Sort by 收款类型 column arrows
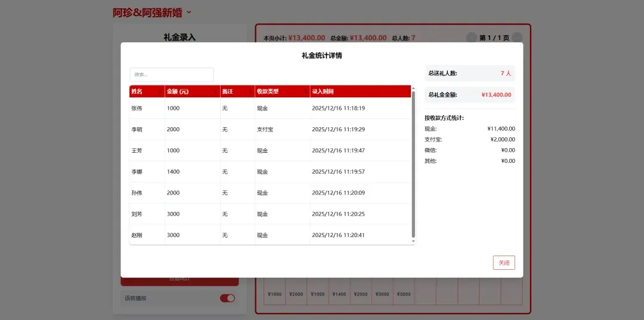 pyautogui.click(x=305, y=91)
